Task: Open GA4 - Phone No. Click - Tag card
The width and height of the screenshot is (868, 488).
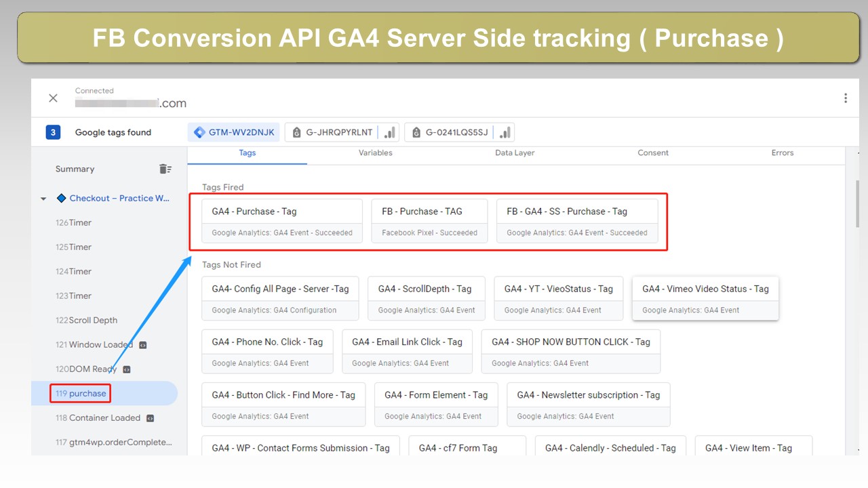Action: point(267,351)
